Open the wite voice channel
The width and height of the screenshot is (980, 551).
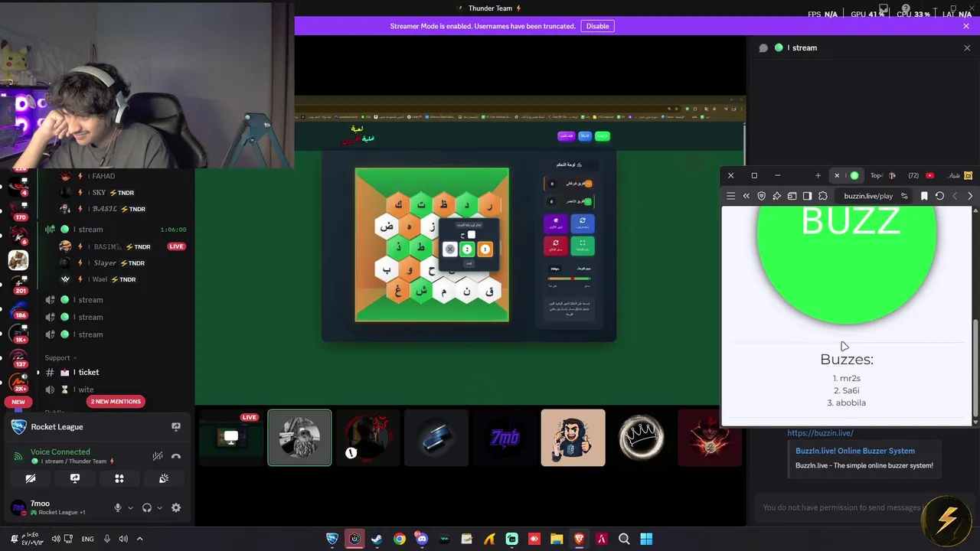point(115,390)
